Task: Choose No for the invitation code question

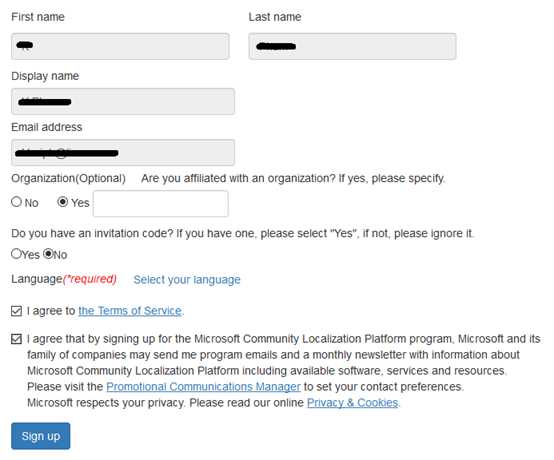Action: coord(48,253)
